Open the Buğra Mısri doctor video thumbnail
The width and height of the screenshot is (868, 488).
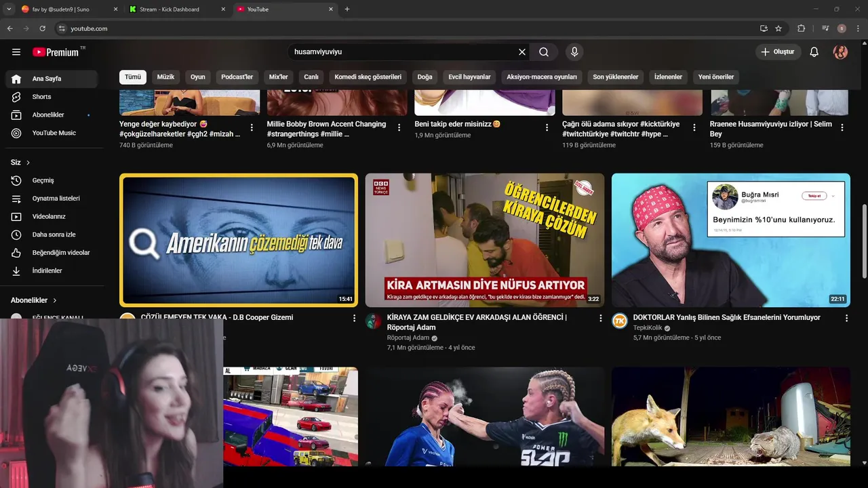(x=731, y=240)
